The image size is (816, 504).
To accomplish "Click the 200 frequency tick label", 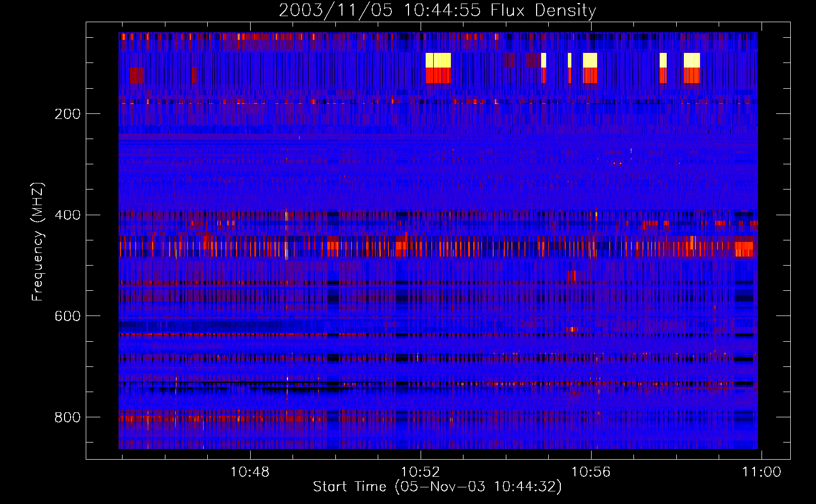I will (x=68, y=114).
